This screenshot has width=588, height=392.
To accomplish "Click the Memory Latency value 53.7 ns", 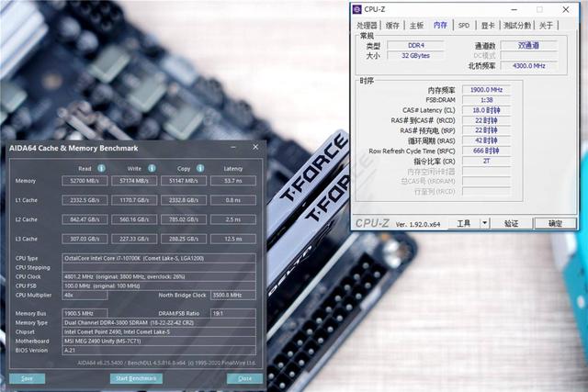I will point(233,181).
